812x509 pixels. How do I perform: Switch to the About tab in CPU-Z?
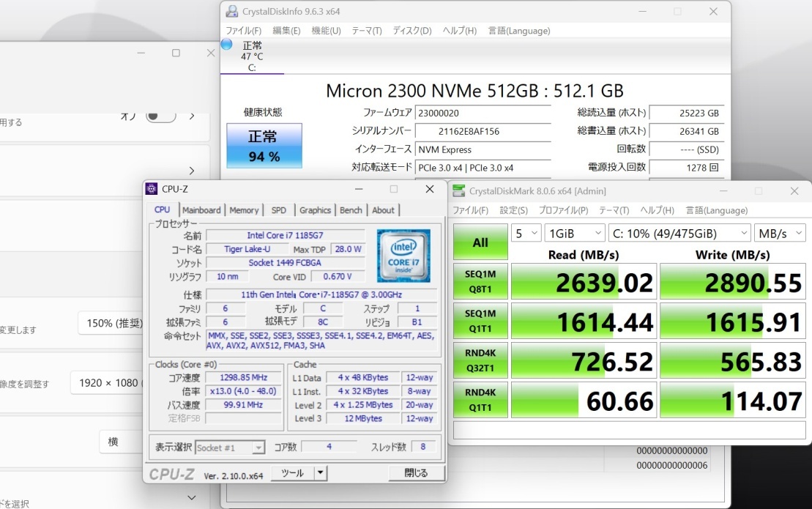383,210
